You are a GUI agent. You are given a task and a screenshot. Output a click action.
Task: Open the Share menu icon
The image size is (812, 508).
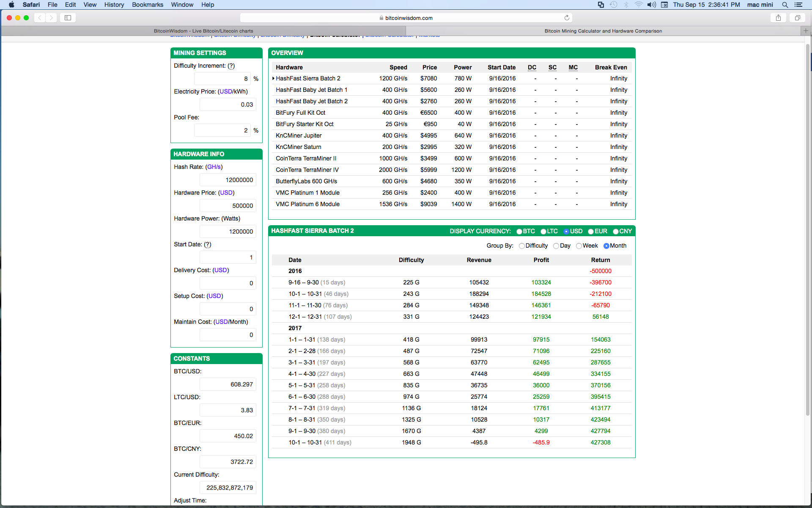point(778,18)
